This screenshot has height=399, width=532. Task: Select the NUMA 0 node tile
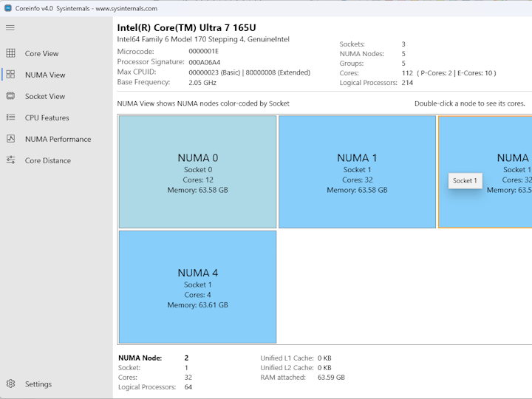click(198, 171)
